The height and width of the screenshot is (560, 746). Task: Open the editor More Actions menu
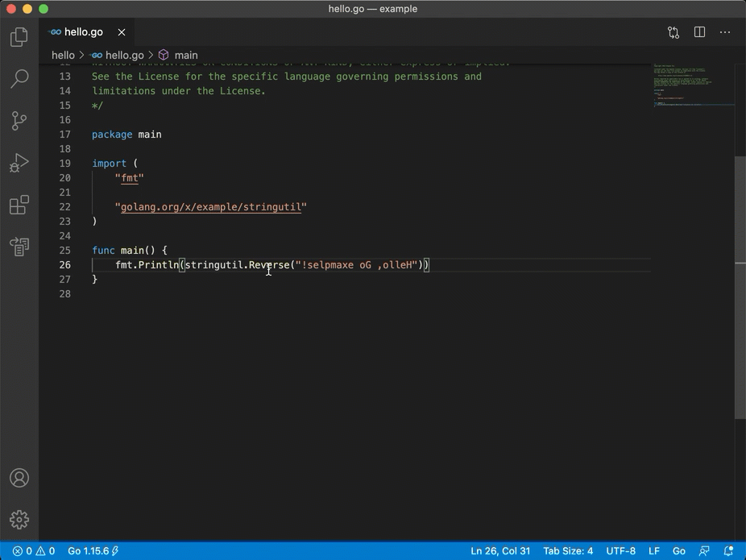click(x=724, y=32)
